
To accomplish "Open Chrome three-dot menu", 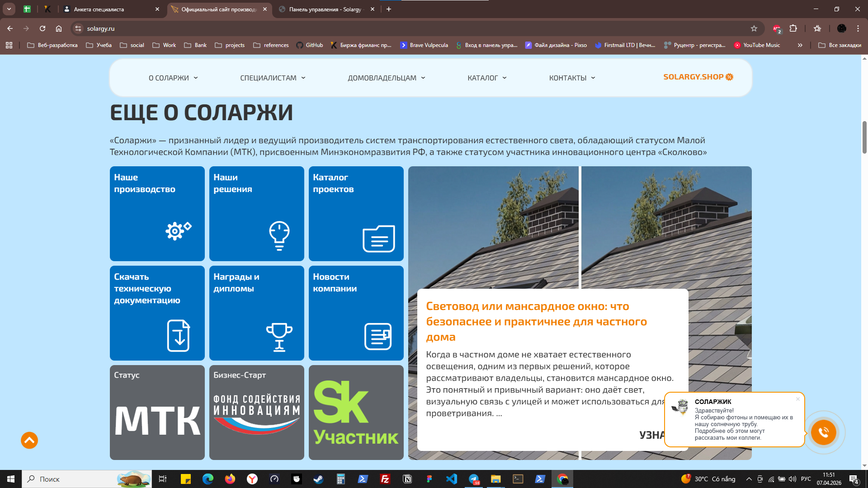I will click(858, 28).
